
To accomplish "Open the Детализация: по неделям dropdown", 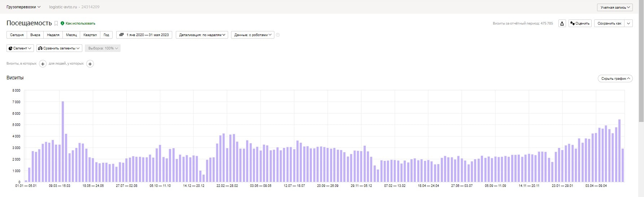I will tap(202, 35).
